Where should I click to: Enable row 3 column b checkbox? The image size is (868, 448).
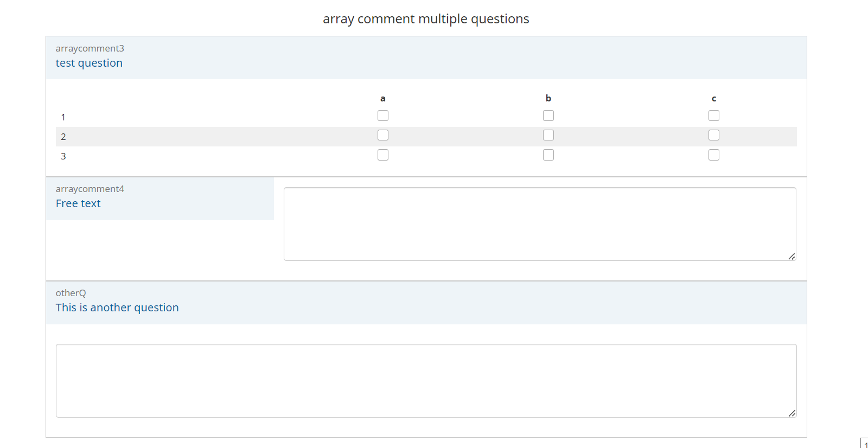(x=548, y=155)
